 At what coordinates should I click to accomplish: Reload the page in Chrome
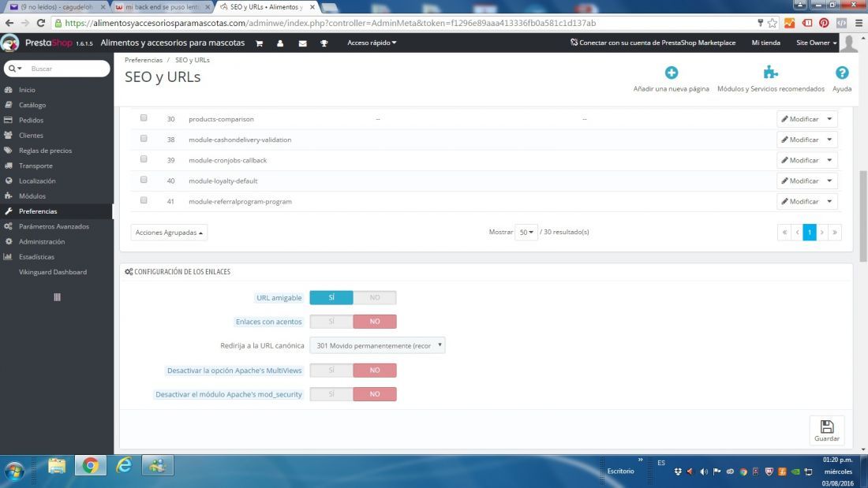click(x=40, y=23)
